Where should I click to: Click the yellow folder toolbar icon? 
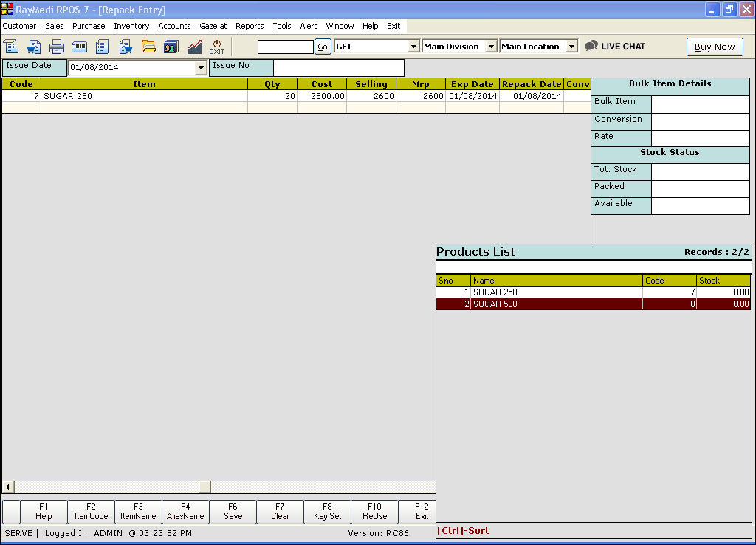[148, 47]
